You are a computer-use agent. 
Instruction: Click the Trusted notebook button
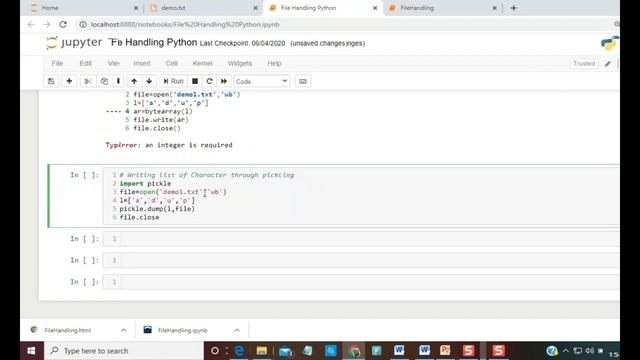pos(584,63)
